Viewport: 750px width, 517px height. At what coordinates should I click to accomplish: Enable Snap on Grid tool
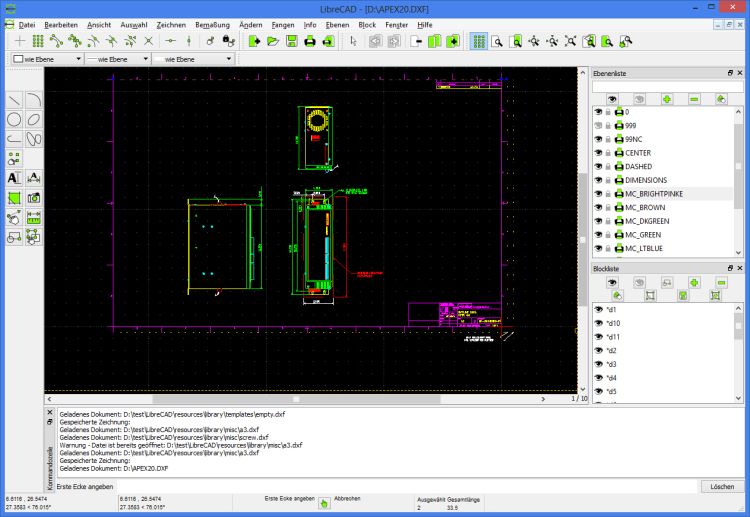38,41
